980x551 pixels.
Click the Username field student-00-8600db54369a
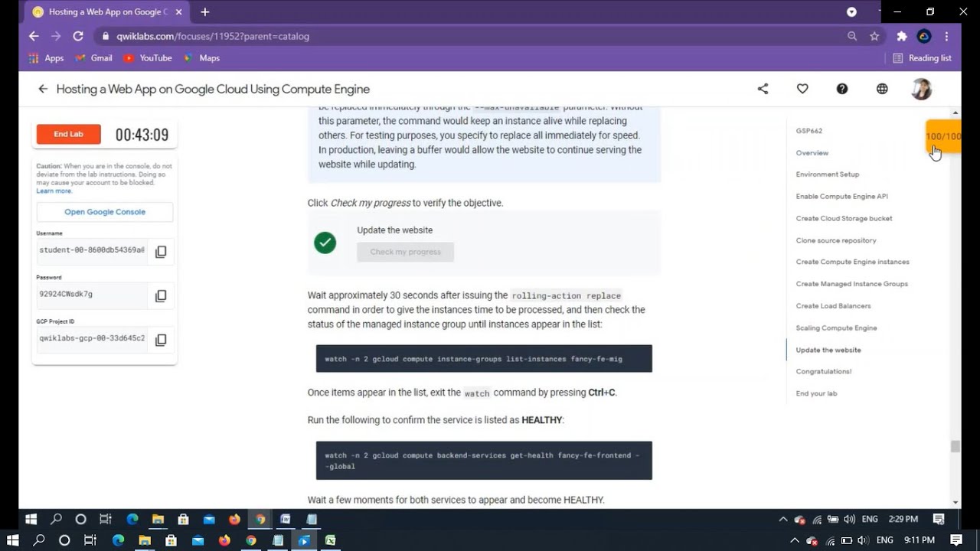[x=92, y=251]
